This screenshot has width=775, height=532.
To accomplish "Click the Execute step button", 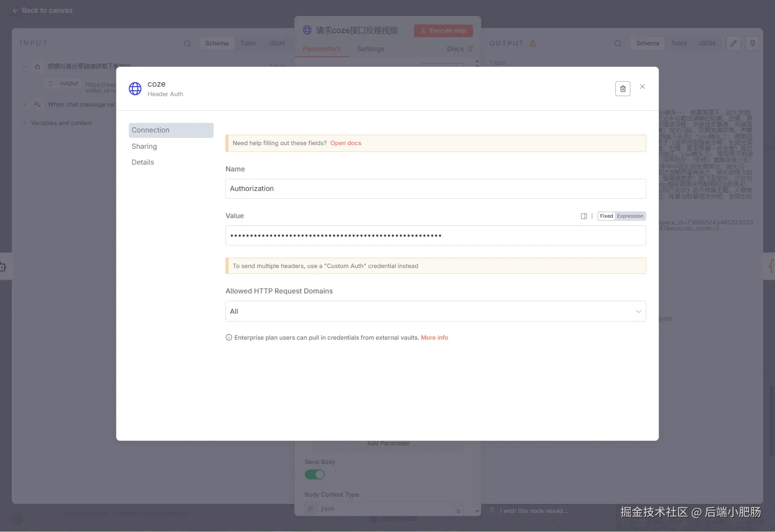I will click(444, 31).
